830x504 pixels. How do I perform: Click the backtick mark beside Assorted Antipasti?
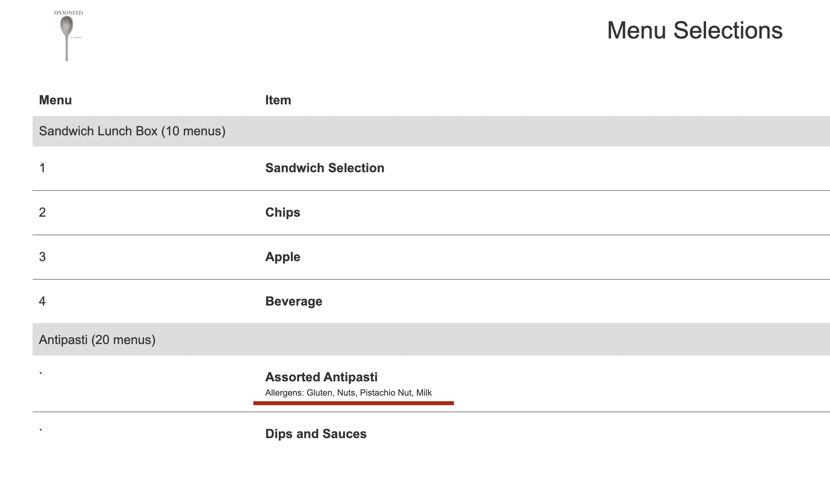coord(41,373)
